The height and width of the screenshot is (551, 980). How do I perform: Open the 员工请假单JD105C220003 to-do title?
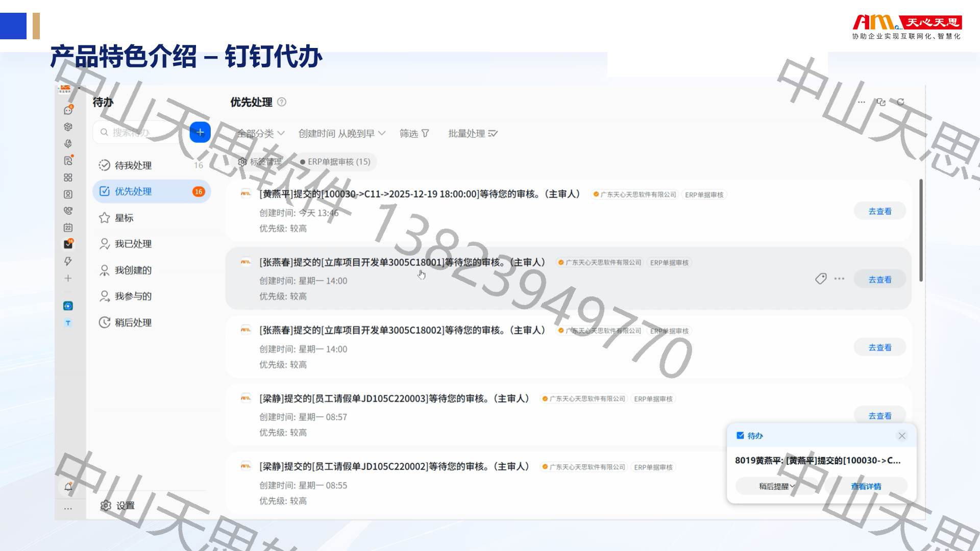click(x=394, y=398)
